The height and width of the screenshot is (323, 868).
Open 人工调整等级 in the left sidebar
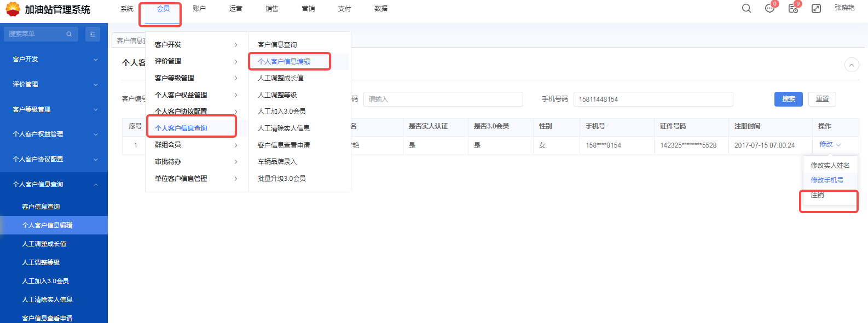click(41, 262)
